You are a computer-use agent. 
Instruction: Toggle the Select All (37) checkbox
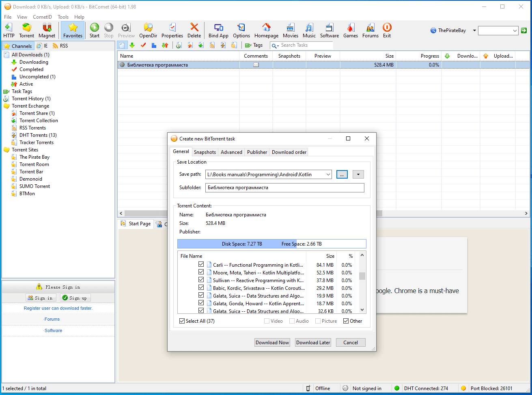[182, 321]
